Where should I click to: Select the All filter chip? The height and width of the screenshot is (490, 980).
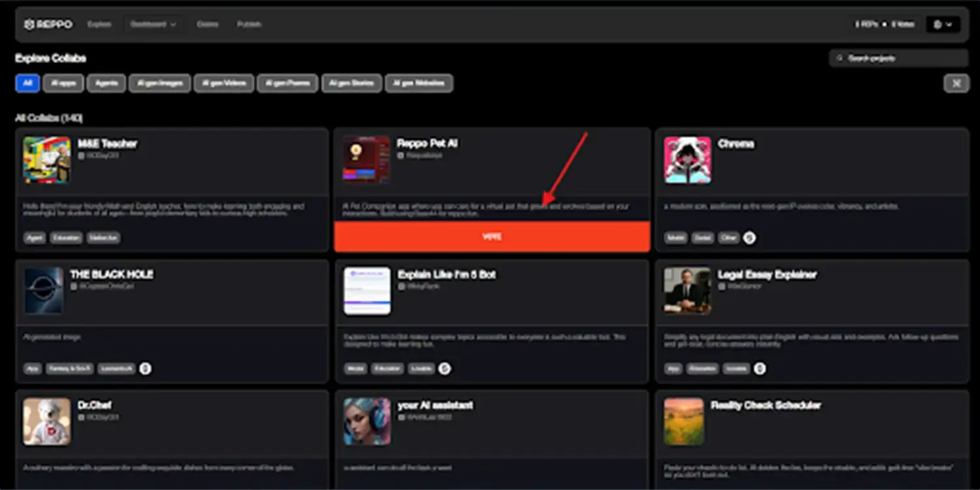click(x=27, y=84)
